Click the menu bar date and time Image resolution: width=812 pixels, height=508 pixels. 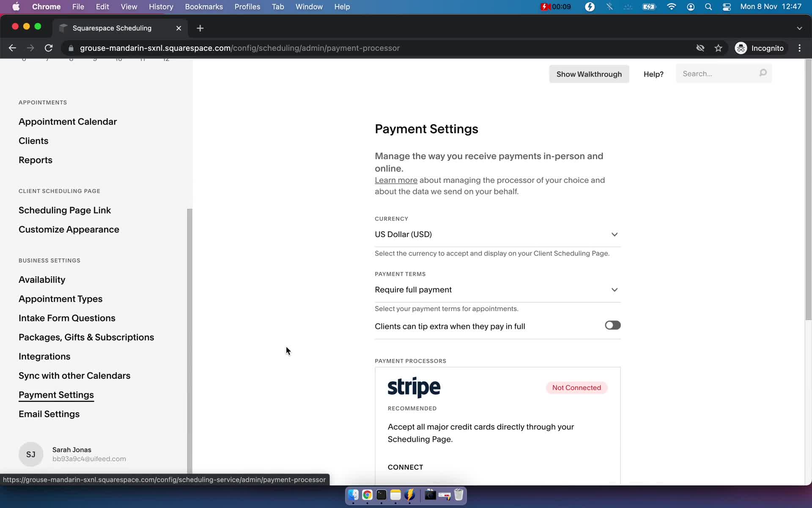[x=771, y=7]
